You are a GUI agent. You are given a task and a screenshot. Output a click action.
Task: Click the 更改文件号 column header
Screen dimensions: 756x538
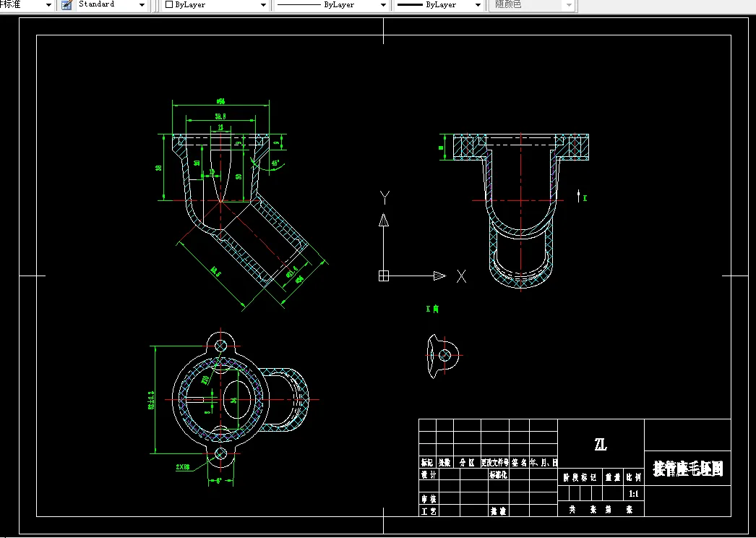pyautogui.click(x=495, y=463)
